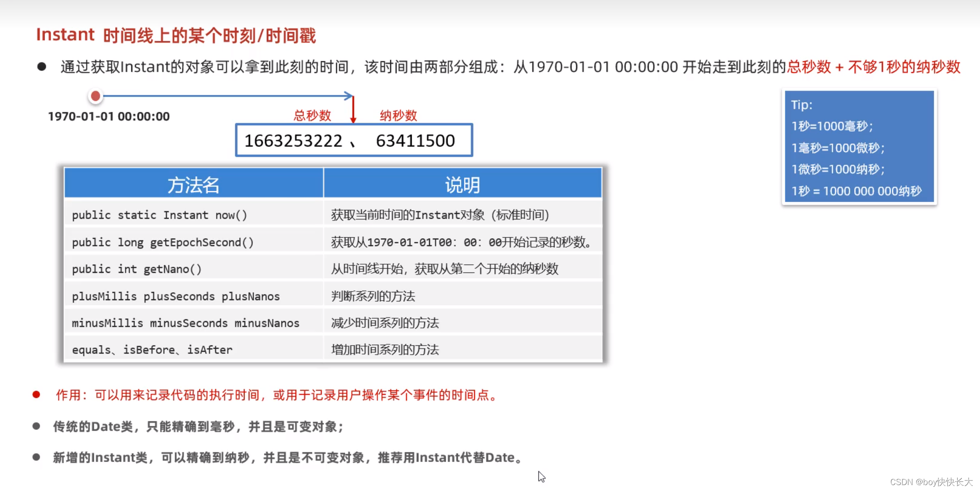Image resolution: width=980 pixels, height=491 pixels.
Task: Click the red label 总秒数
Action: coord(312,116)
